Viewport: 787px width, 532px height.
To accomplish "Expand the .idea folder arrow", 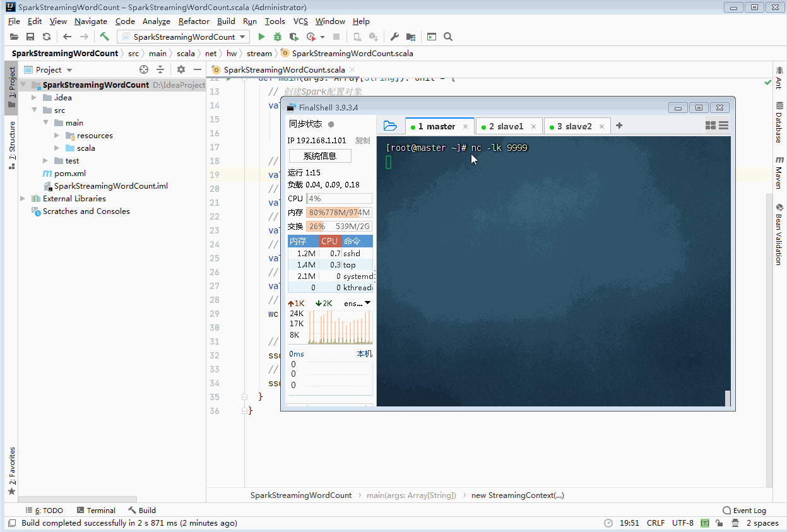I will 35,98.
